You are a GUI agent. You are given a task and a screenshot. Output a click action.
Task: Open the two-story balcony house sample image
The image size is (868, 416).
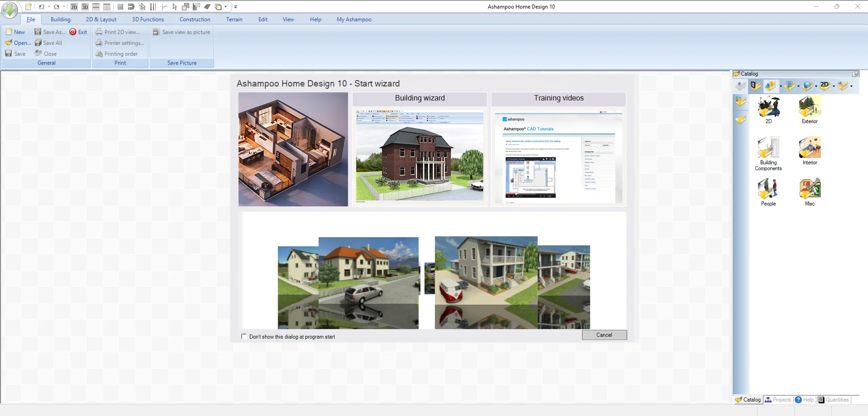[x=486, y=282]
